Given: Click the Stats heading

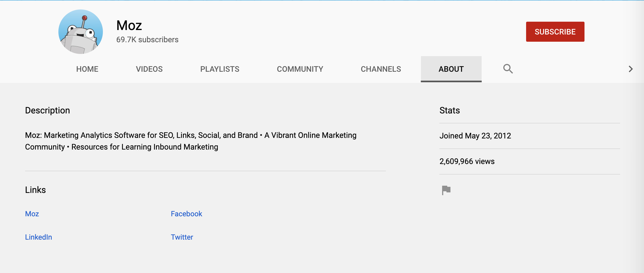Looking at the screenshot, I should click(450, 110).
